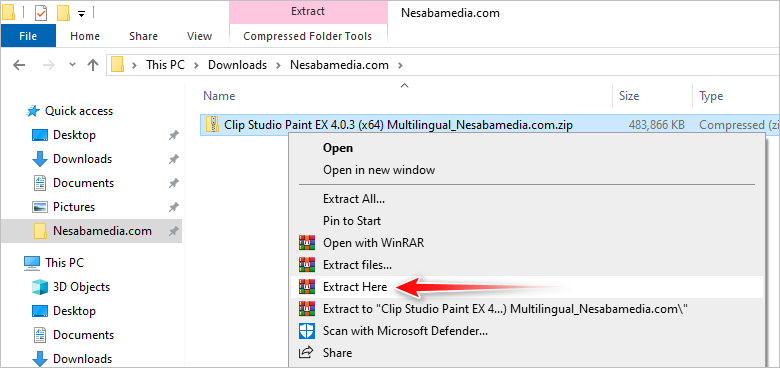The image size is (780, 368).
Task: Click the WinRAR icon beside Extract Here
Action: pyautogui.click(x=307, y=286)
